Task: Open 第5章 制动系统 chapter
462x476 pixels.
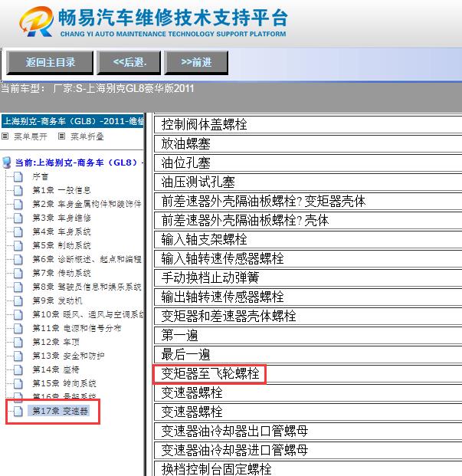Action: point(61,245)
